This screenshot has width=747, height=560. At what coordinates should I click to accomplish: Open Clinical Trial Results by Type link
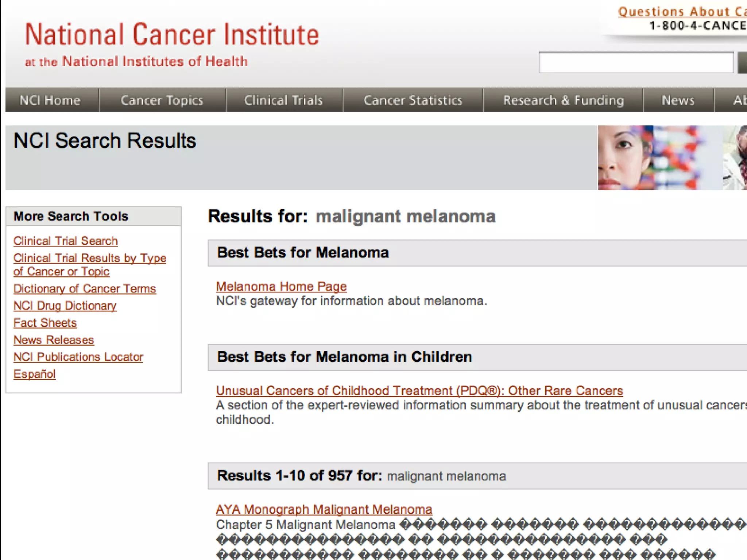pos(90,258)
